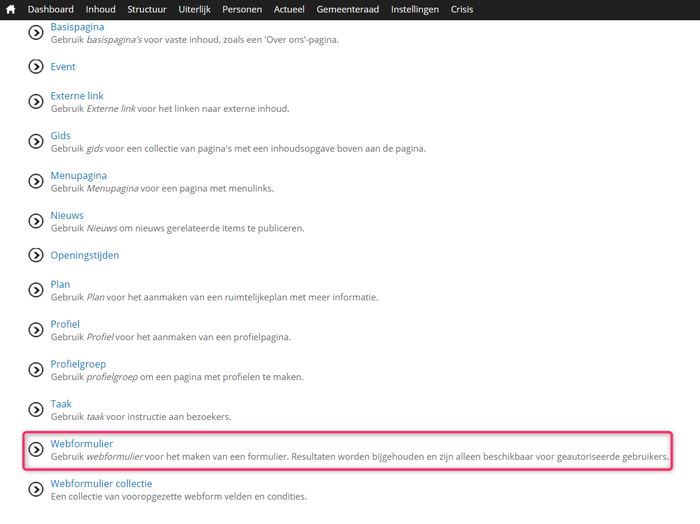Click arrow icon beside Menupagina
Viewport: 700px width, 524px height.
click(x=36, y=181)
